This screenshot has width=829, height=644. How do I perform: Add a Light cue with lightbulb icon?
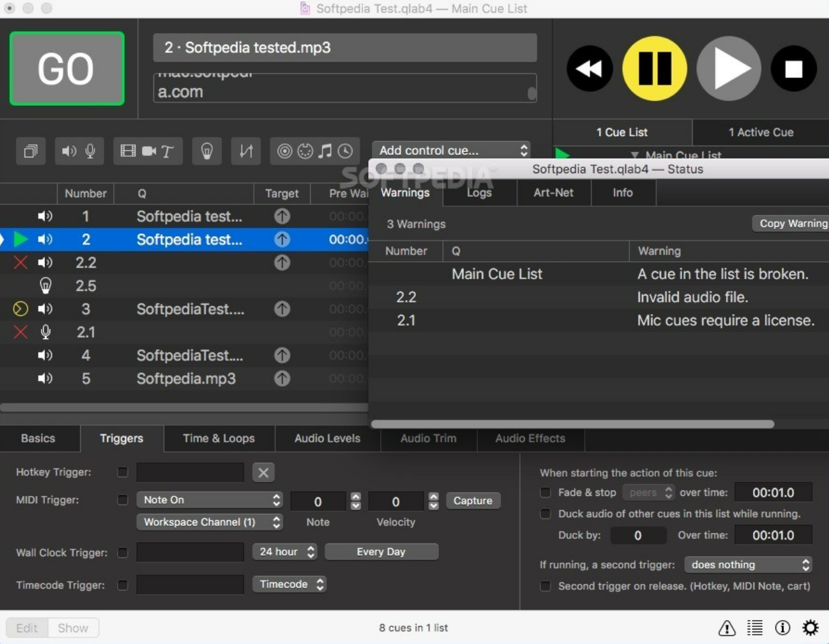point(207,151)
